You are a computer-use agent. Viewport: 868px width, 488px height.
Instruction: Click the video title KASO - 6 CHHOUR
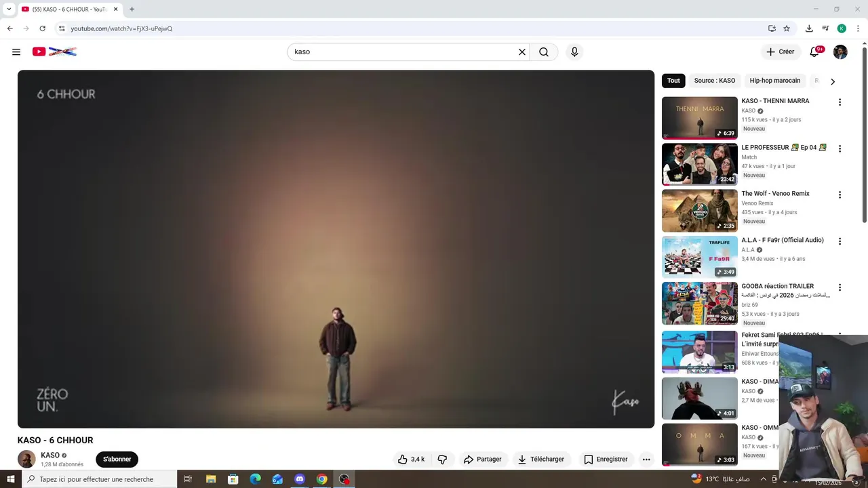[56, 440]
